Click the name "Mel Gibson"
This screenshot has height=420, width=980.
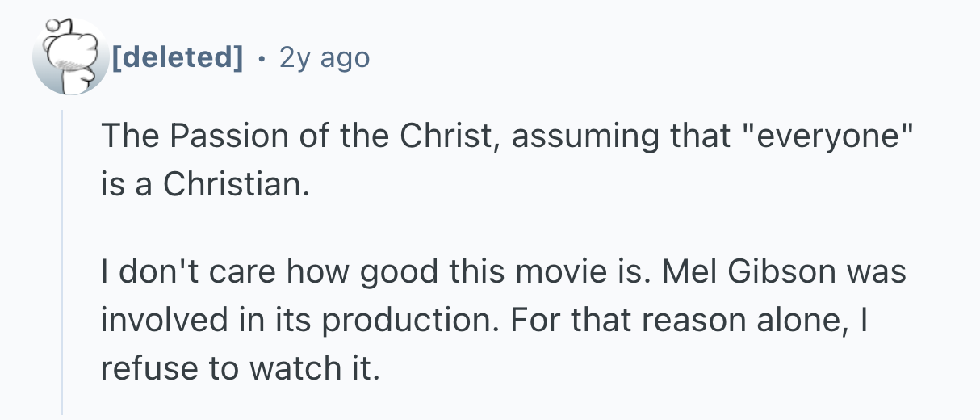[x=748, y=272]
